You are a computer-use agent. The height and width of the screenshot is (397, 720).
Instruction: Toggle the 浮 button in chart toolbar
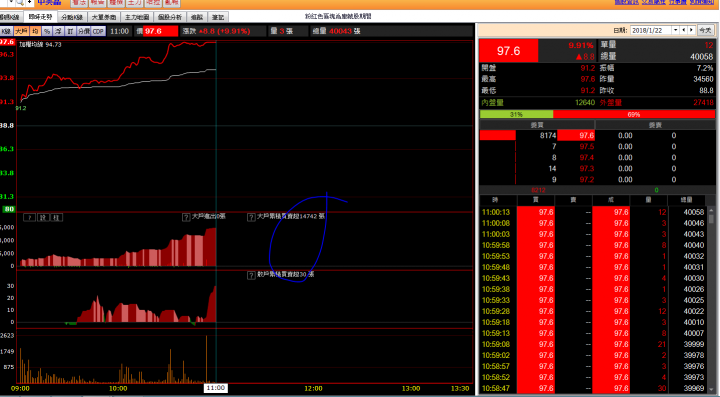point(58,31)
